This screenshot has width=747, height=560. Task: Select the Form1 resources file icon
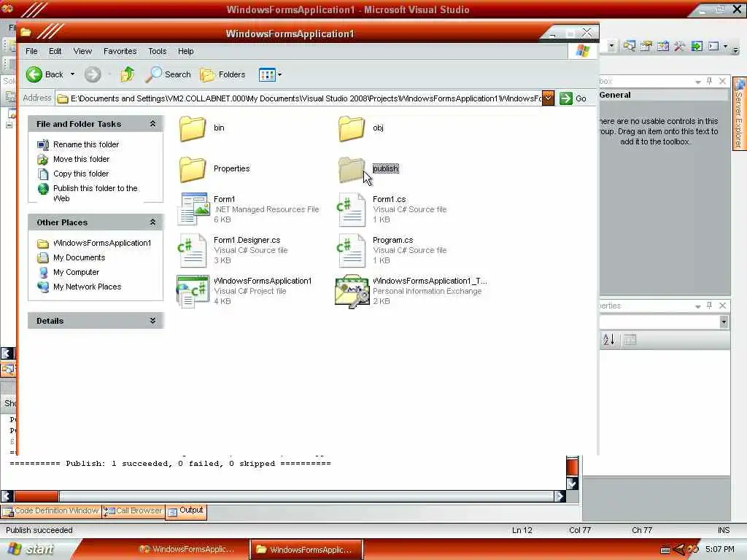pyautogui.click(x=193, y=209)
